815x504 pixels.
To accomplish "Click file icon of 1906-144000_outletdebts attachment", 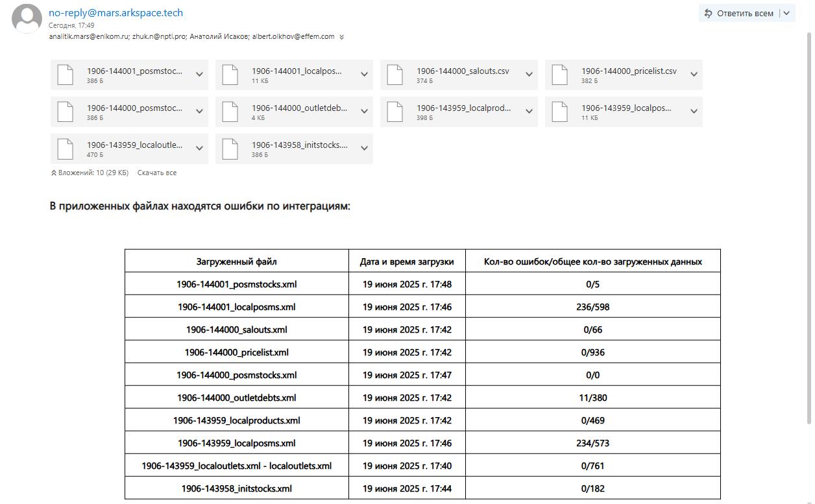I will click(x=230, y=112).
